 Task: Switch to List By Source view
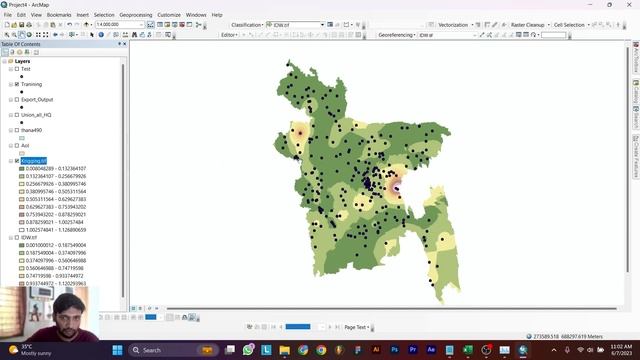point(12,52)
